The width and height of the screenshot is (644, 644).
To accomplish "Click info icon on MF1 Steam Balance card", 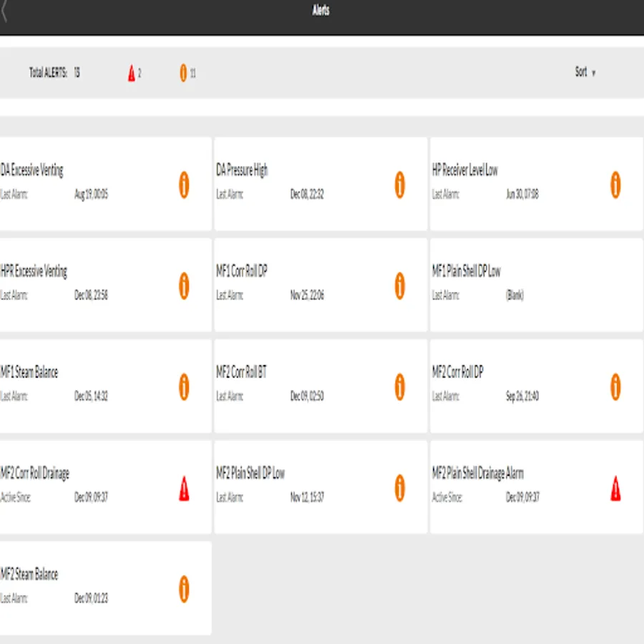I will point(184,386).
